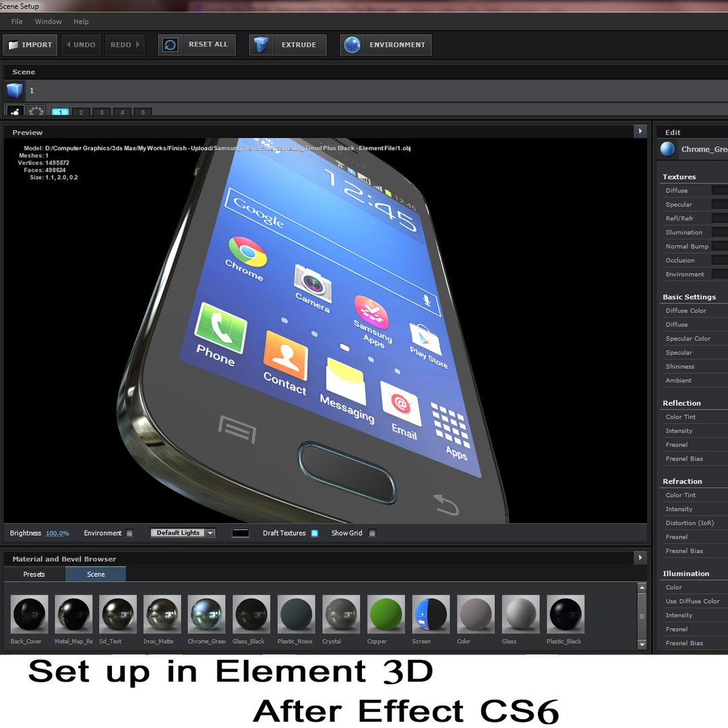Select the Back_Cover material sphere
This screenshot has width=728, height=728.
click(29, 614)
